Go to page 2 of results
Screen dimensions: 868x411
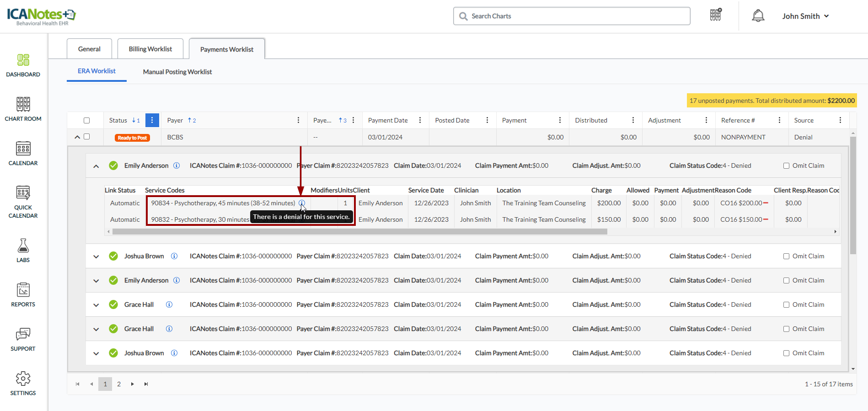click(x=119, y=384)
